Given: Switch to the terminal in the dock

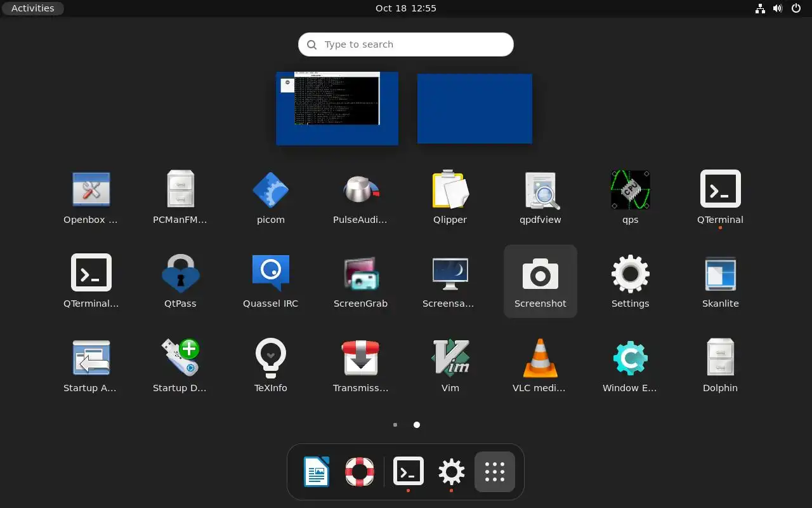Looking at the screenshot, I should [409, 472].
